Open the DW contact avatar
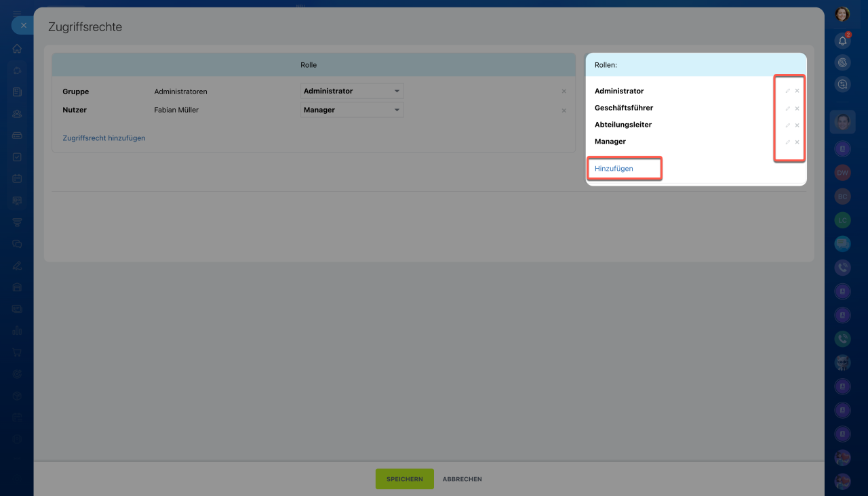868x496 pixels. point(843,173)
